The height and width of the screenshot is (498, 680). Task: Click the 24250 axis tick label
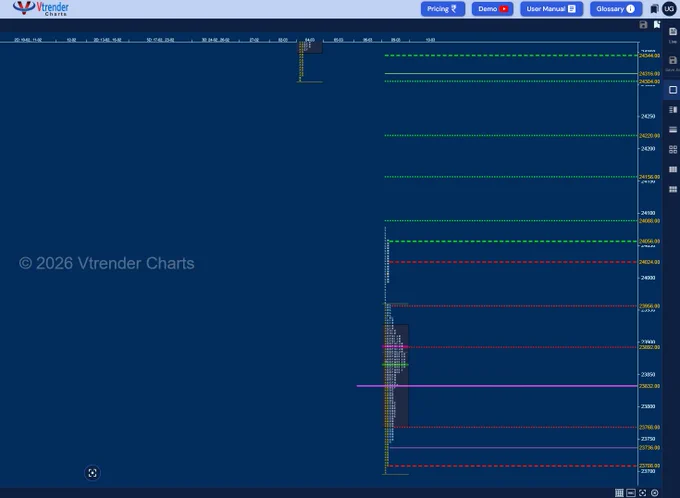[648, 116]
